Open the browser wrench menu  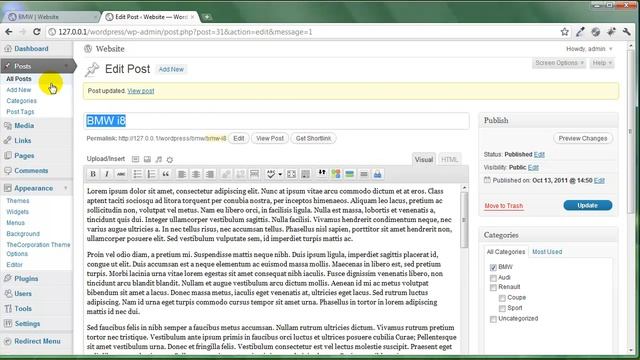coord(627,32)
